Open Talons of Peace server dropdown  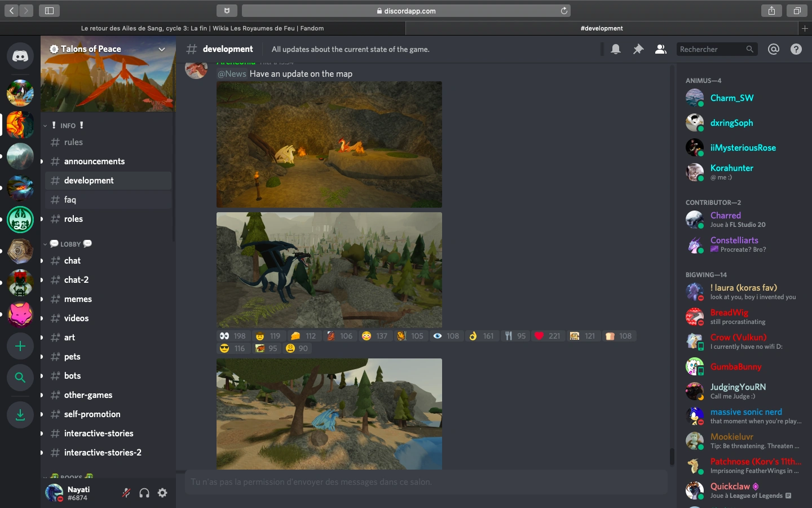[161, 50]
